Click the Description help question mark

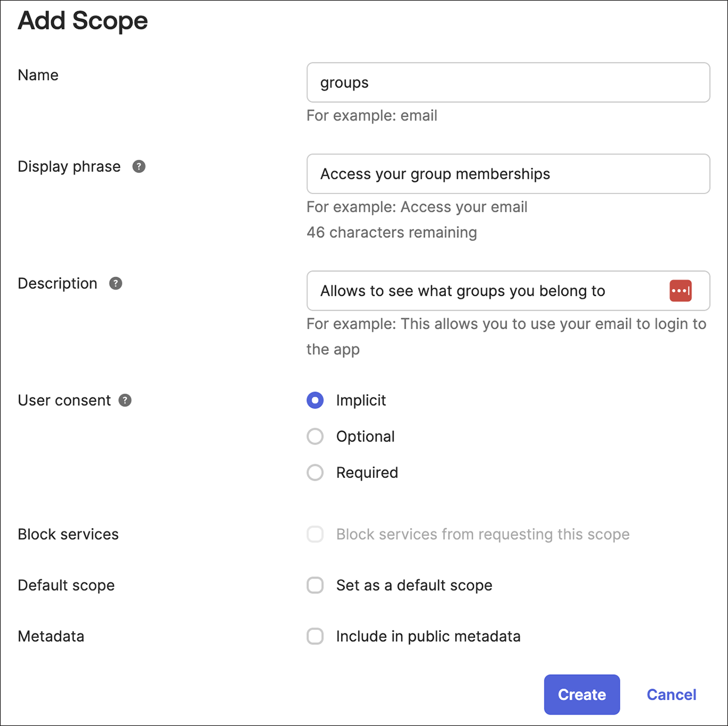pyautogui.click(x=115, y=283)
